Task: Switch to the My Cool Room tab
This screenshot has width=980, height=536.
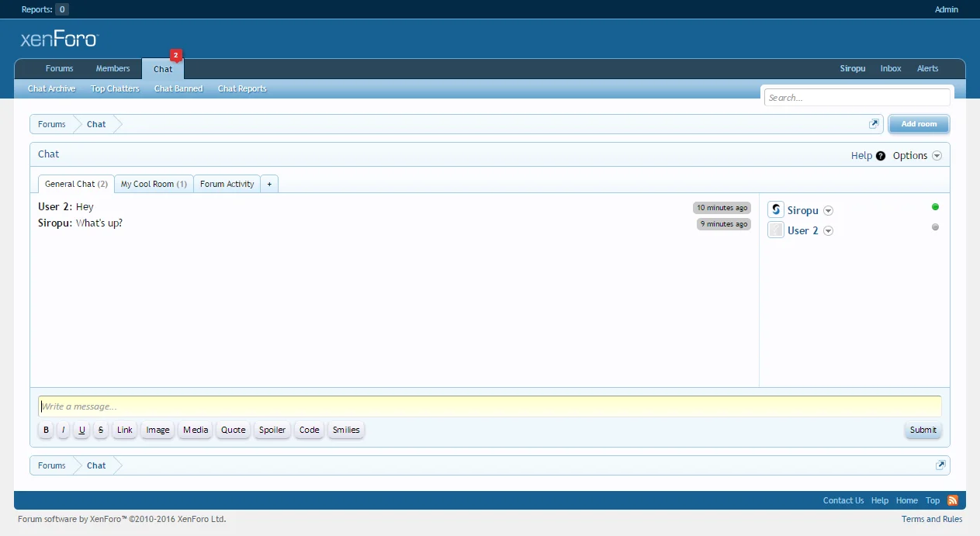Action: (x=154, y=184)
